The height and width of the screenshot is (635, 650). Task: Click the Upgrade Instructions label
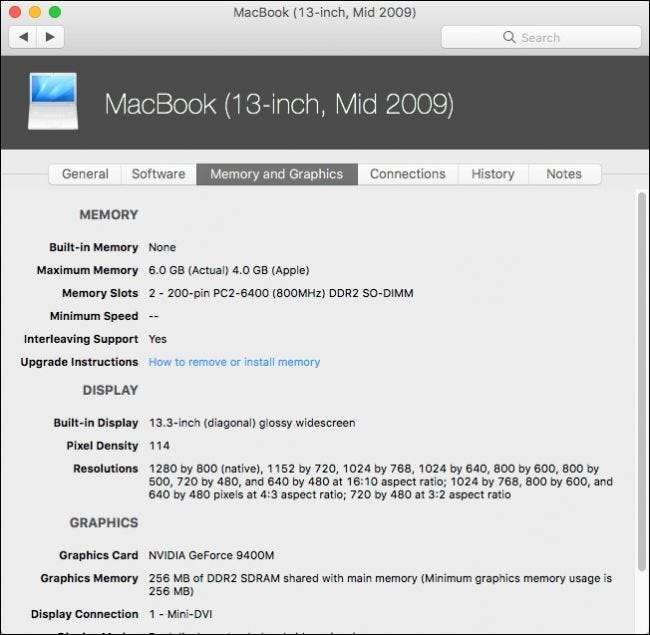click(x=79, y=362)
